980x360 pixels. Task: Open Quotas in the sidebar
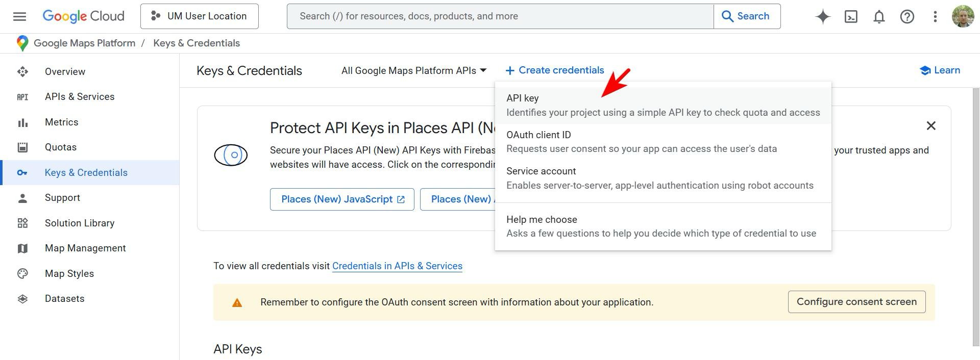click(90, 147)
